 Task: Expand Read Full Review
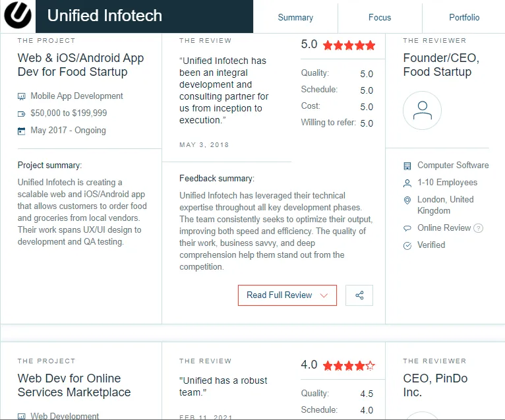(287, 295)
